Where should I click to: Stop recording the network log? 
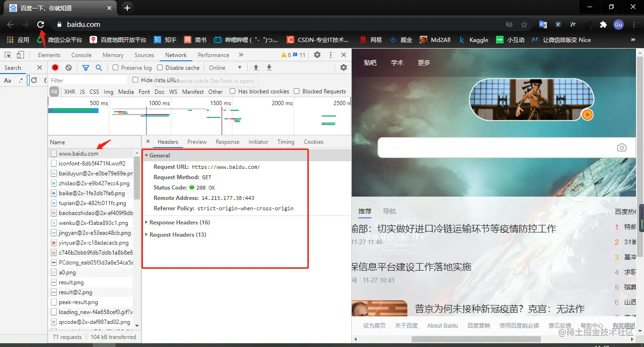55,67
